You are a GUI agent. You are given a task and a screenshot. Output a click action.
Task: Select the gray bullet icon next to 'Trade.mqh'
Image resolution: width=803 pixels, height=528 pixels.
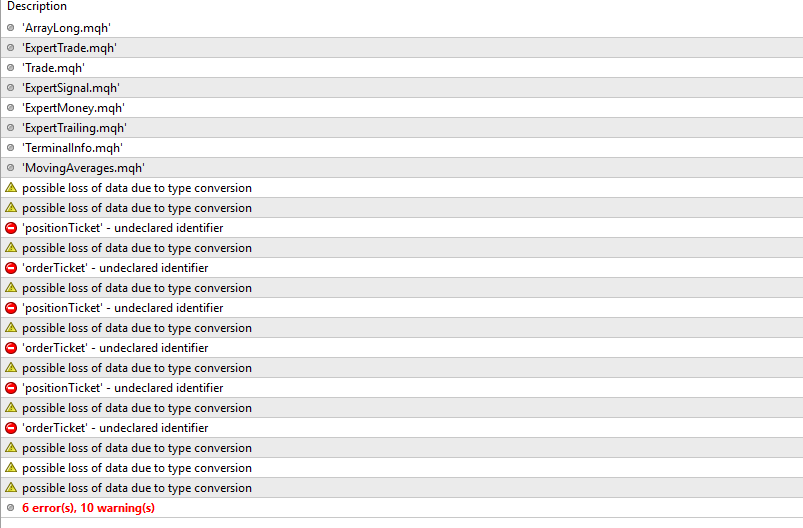(11, 68)
